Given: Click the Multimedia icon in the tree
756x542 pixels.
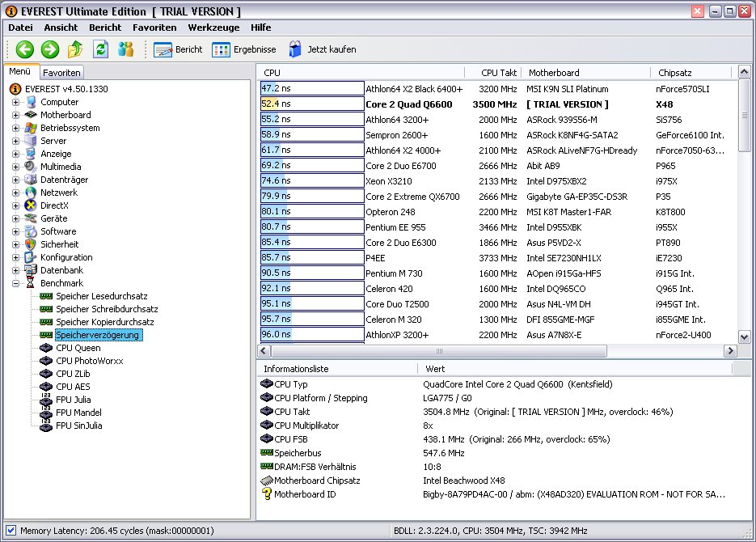Looking at the screenshot, I should (31, 167).
